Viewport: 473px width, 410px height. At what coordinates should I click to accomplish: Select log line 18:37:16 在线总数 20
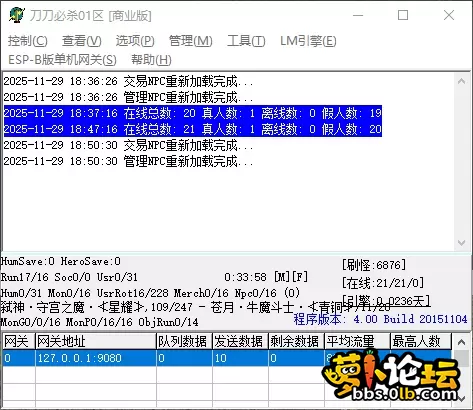click(x=193, y=113)
